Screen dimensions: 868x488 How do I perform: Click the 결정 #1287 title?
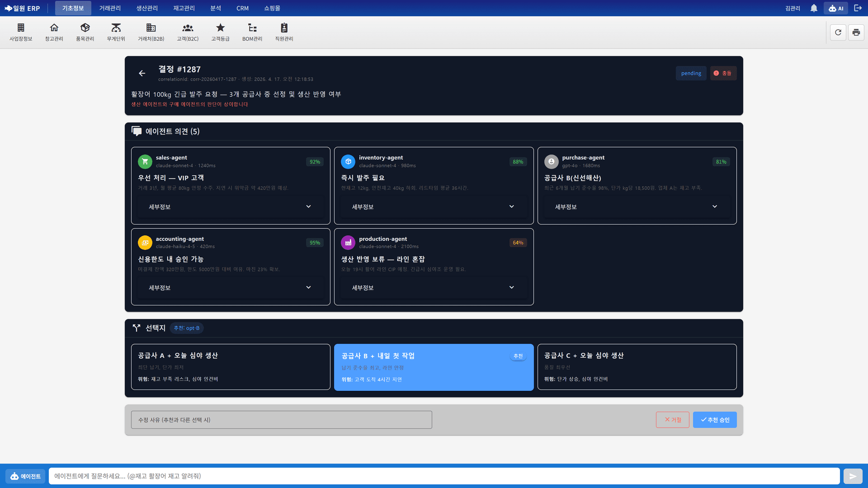click(179, 69)
